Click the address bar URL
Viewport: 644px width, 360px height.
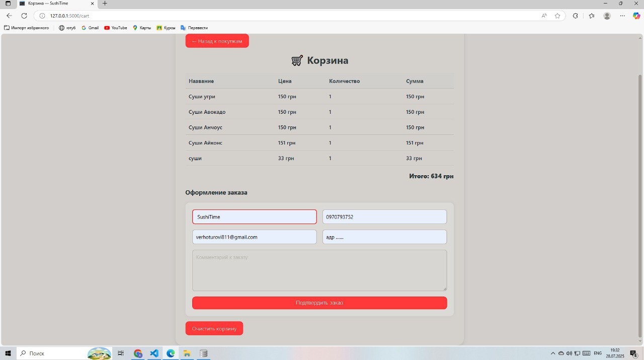[x=69, y=16]
